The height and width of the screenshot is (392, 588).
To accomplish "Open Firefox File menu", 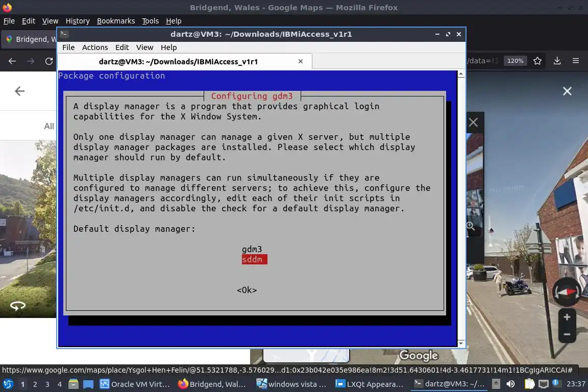I will point(9,21).
